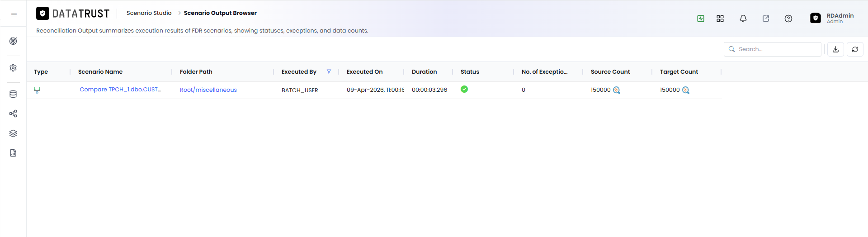Click the RDAdmin profile avatar

pos(816,18)
